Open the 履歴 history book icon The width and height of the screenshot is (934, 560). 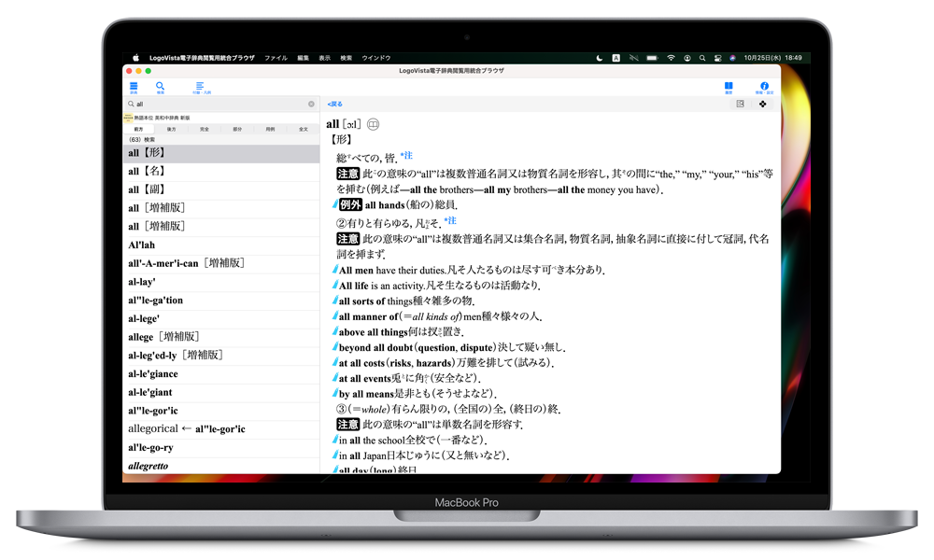[729, 87]
